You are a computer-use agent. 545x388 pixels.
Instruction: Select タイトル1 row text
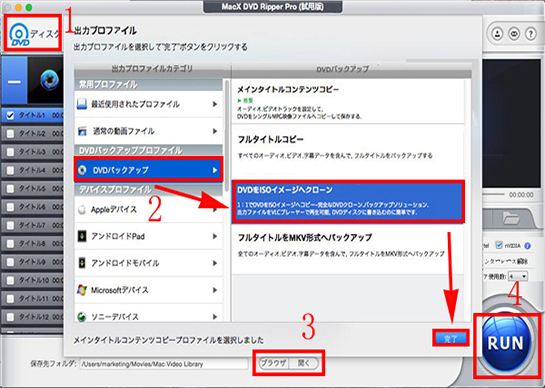pyautogui.click(x=32, y=115)
